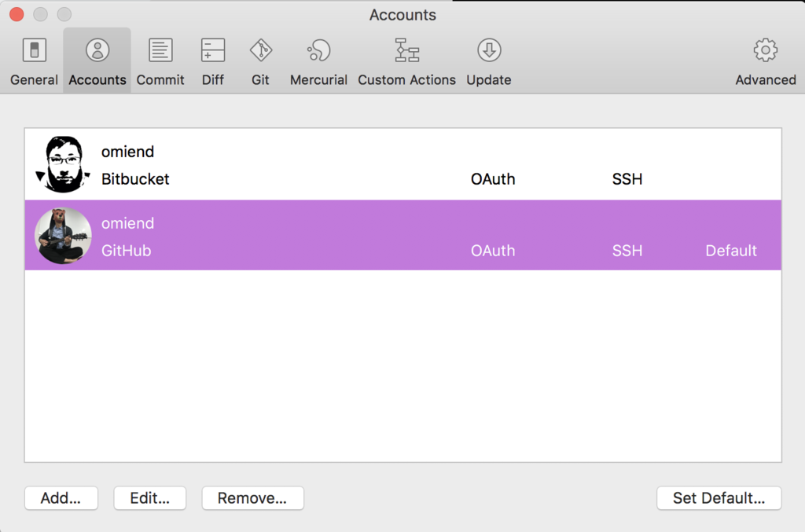The width and height of the screenshot is (805, 532).
Task: Click the GitHub account avatar
Action: tap(63, 236)
